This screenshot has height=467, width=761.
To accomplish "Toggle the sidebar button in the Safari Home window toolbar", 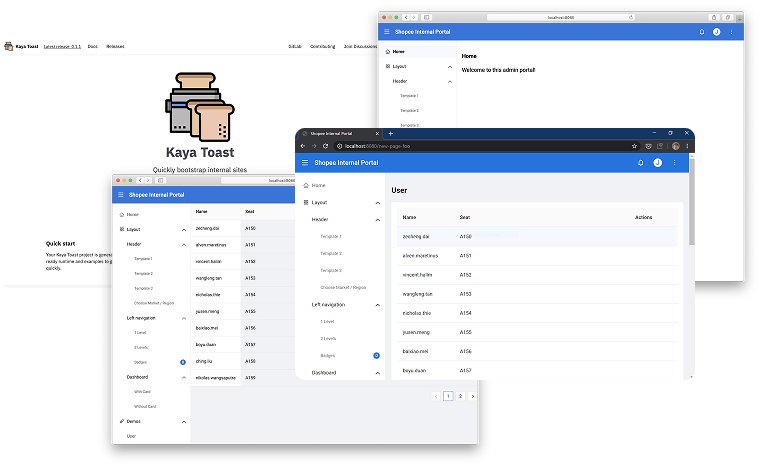I will (427, 17).
